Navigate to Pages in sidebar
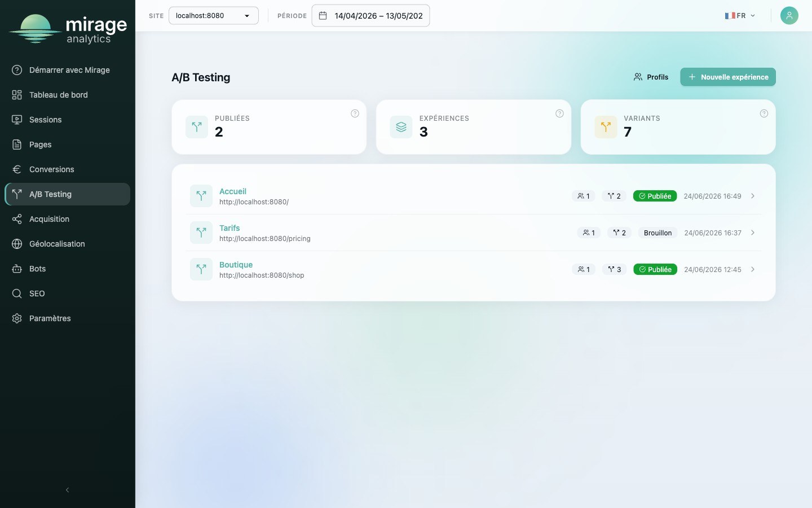 (68, 144)
